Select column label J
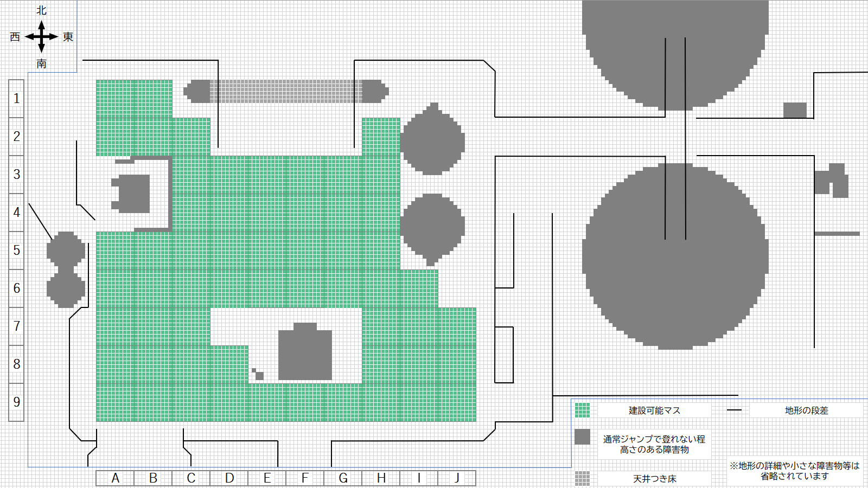The image size is (868, 488). click(x=457, y=478)
